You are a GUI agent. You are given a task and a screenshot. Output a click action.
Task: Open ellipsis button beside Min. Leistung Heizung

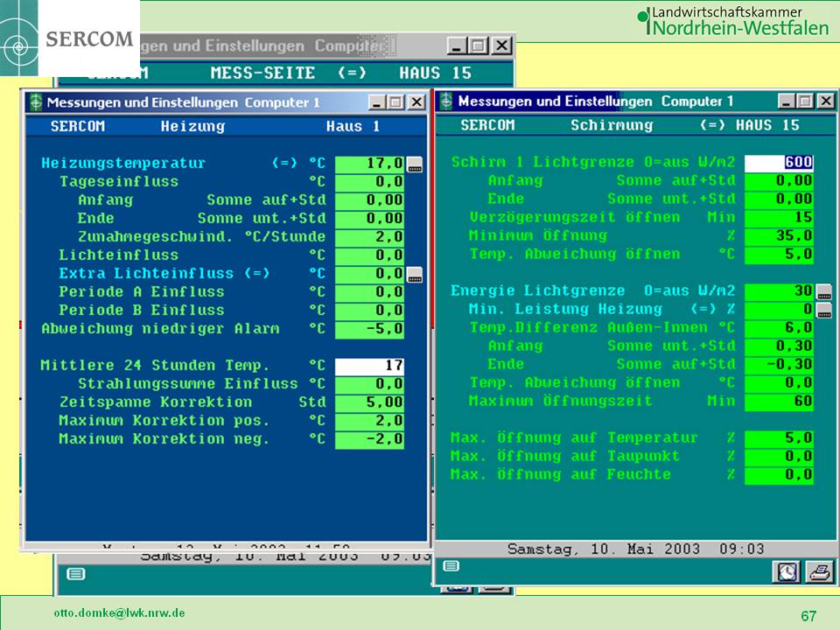tap(823, 310)
